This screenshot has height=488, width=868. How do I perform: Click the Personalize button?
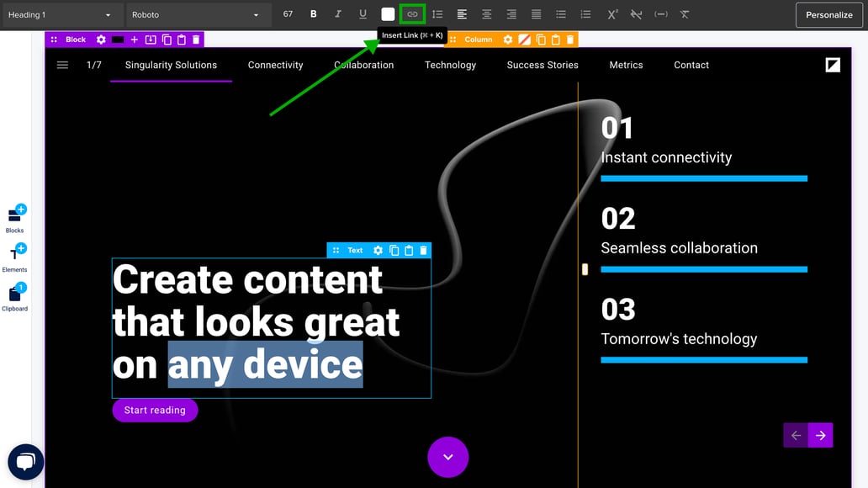828,15
